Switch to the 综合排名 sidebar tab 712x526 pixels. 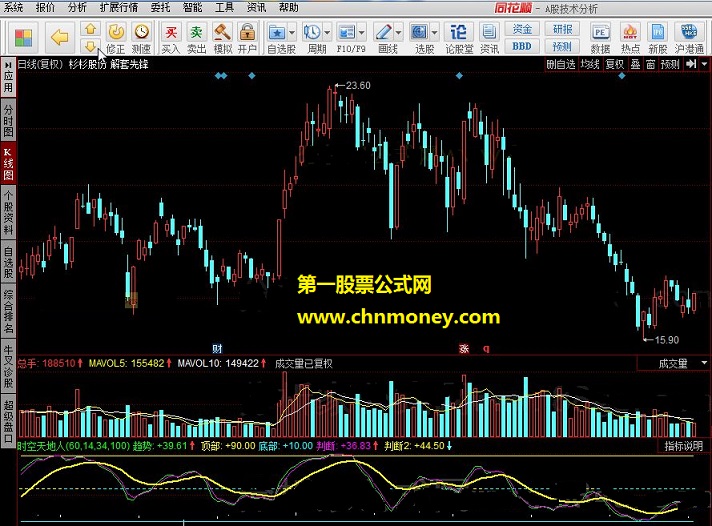(8, 312)
